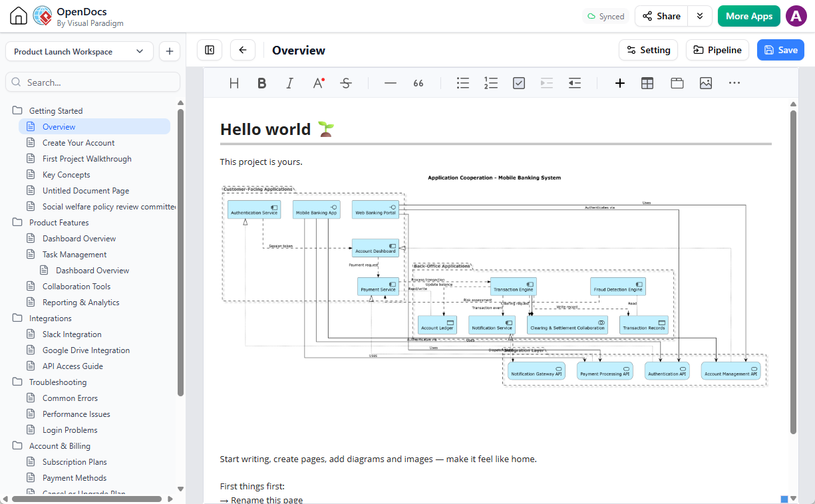Screen dimensions: 815x504
Task: Save the document
Action: (x=780, y=50)
